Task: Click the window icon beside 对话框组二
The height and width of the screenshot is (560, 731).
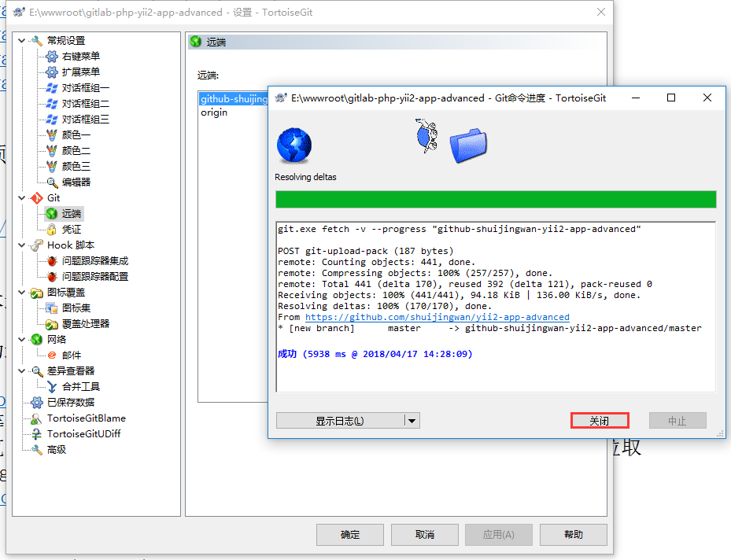Action: pos(52,104)
